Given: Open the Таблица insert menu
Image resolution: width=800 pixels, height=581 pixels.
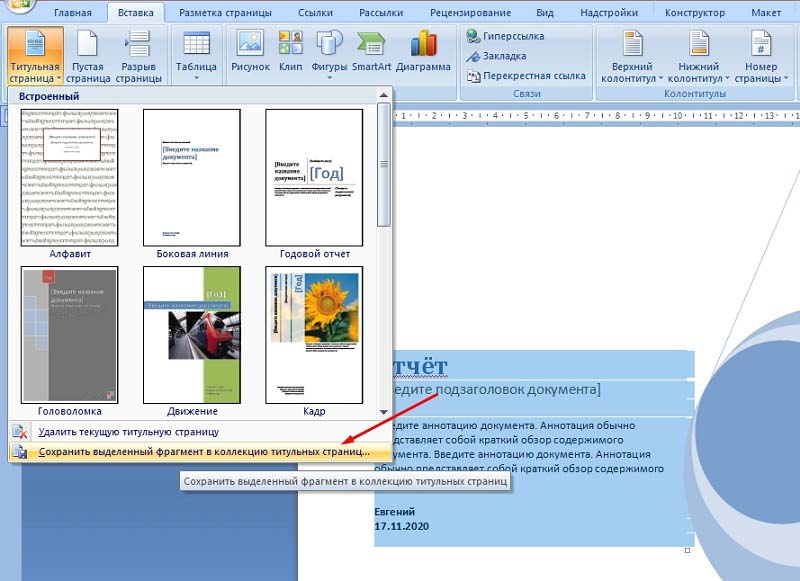Looking at the screenshot, I should pyautogui.click(x=196, y=56).
